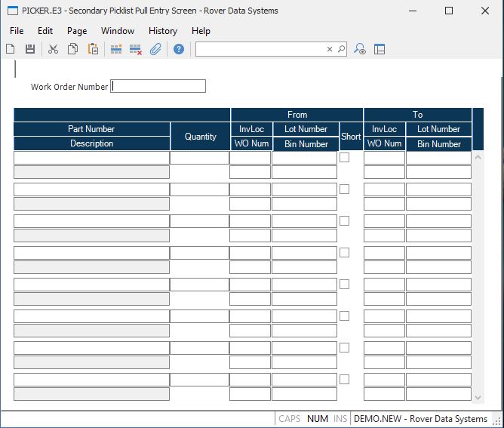Tick the Short checkbox in first row
Image resolution: width=504 pixels, height=428 pixels.
pos(344,158)
